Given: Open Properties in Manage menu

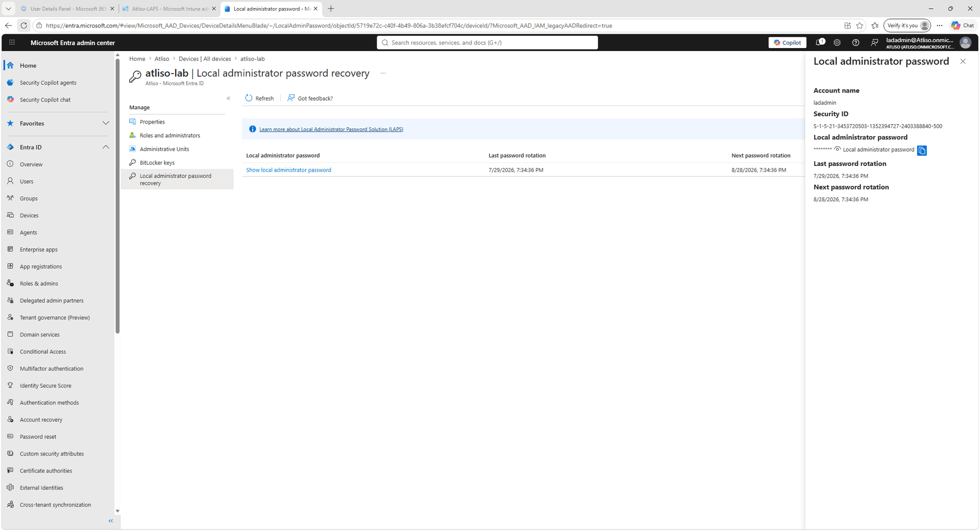Looking at the screenshot, I should [152, 122].
